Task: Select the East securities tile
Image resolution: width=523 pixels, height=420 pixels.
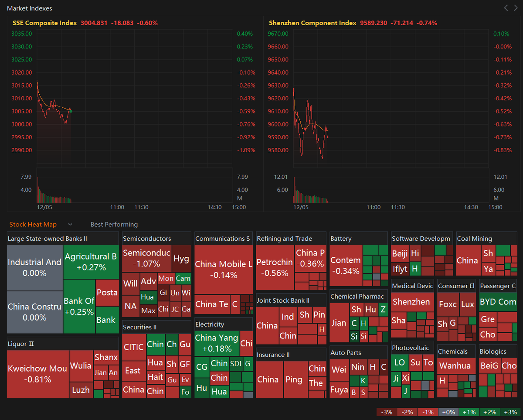Action: tap(134, 371)
